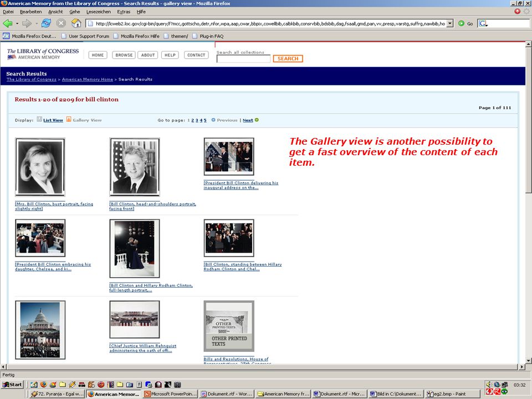
Task: Click the green Next arrow icon
Action: [257, 120]
